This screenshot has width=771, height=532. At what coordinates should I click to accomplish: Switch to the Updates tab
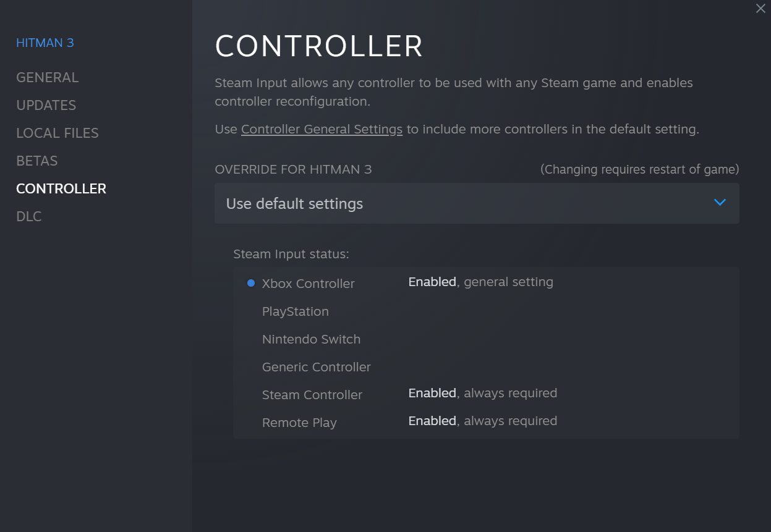click(x=46, y=105)
